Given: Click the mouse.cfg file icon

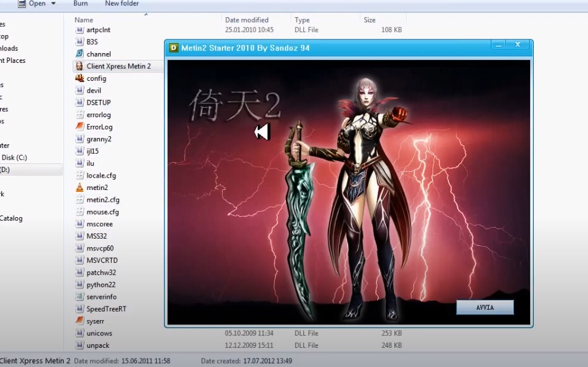Looking at the screenshot, I should [80, 212].
